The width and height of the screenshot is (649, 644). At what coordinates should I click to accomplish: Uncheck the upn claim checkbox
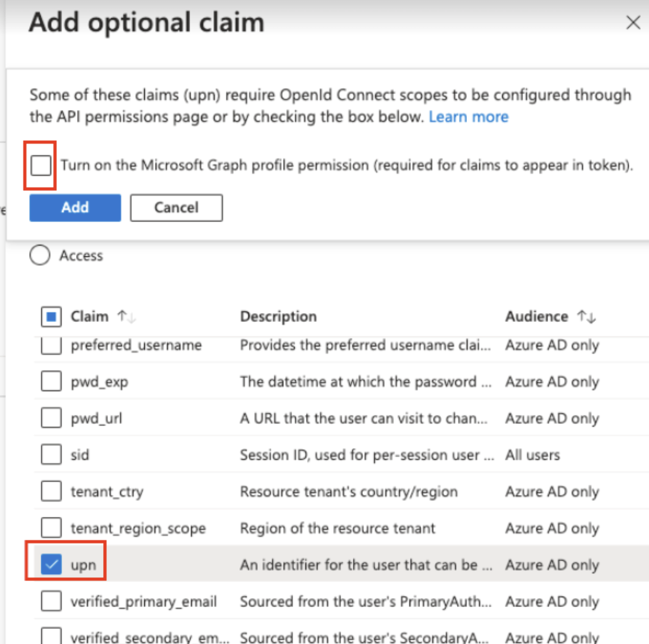click(51, 564)
